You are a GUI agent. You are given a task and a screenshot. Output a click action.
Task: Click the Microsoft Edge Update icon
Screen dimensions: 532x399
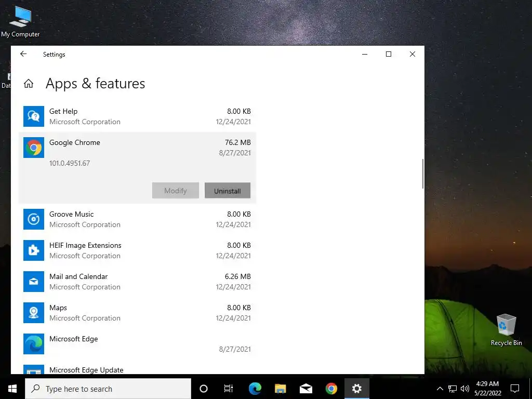pyautogui.click(x=34, y=369)
